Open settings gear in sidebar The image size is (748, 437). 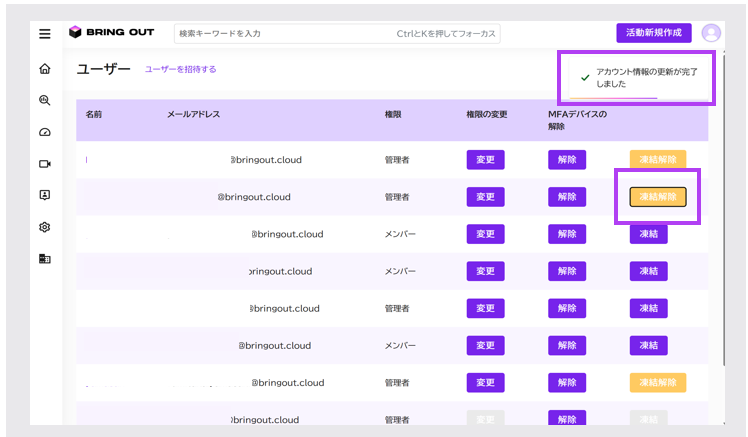tap(45, 227)
